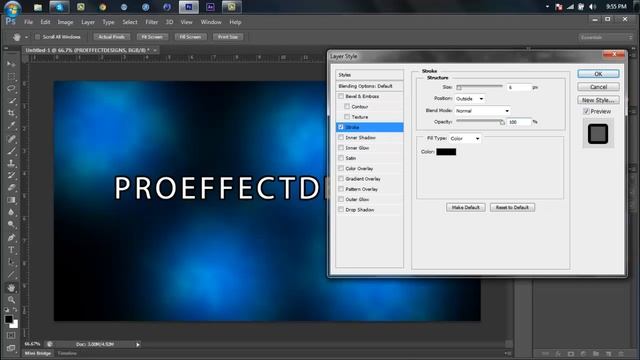
Task: Toggle the Preview checkbox
Action: (x=586, y=111)
